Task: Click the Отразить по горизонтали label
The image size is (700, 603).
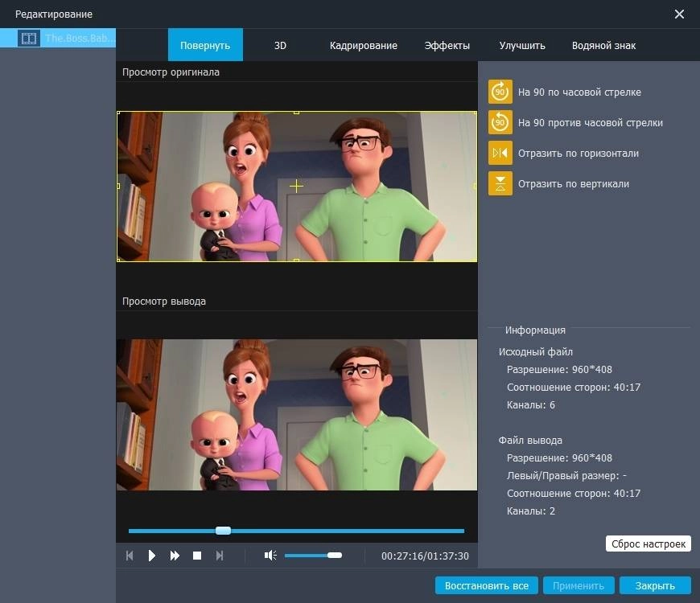Action: [579, 154]
